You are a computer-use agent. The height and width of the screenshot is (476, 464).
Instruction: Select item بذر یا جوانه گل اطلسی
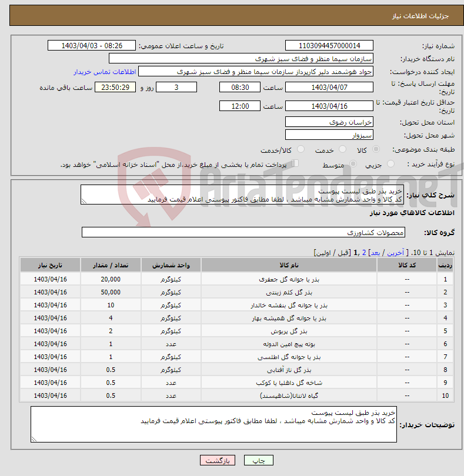pos(289,357)
